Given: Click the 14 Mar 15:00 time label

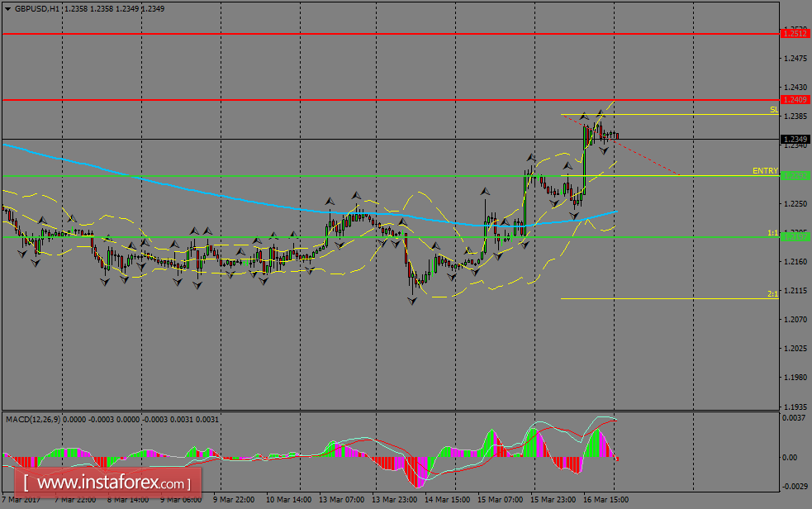Looking at the screenshot, I should pos(448,500).
